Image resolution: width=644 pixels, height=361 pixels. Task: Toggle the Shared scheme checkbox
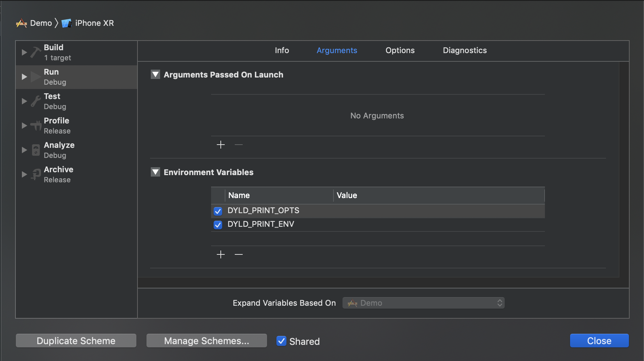[281, 341]
